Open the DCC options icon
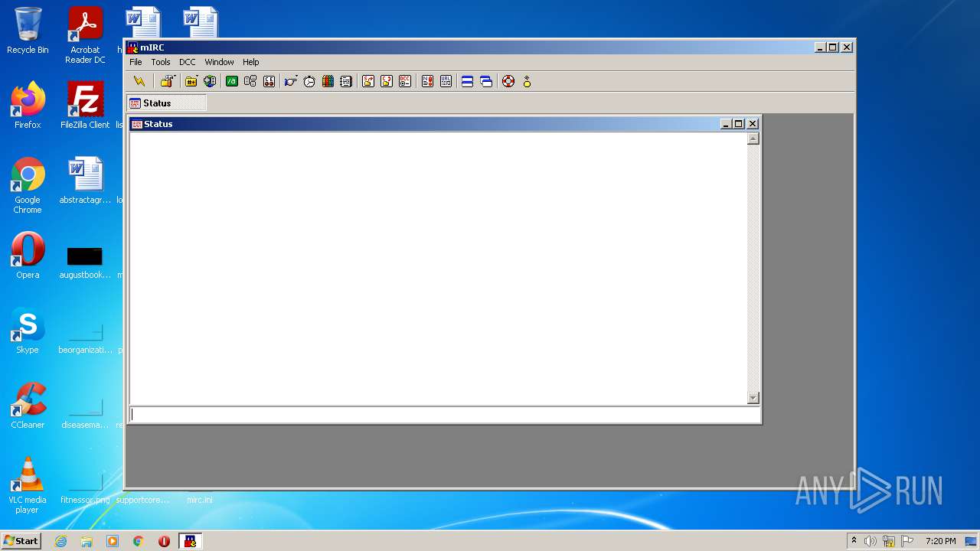Image resolution: width=980 pixels, height=551 pixels. pyautogui.click(x=405, y=81)
